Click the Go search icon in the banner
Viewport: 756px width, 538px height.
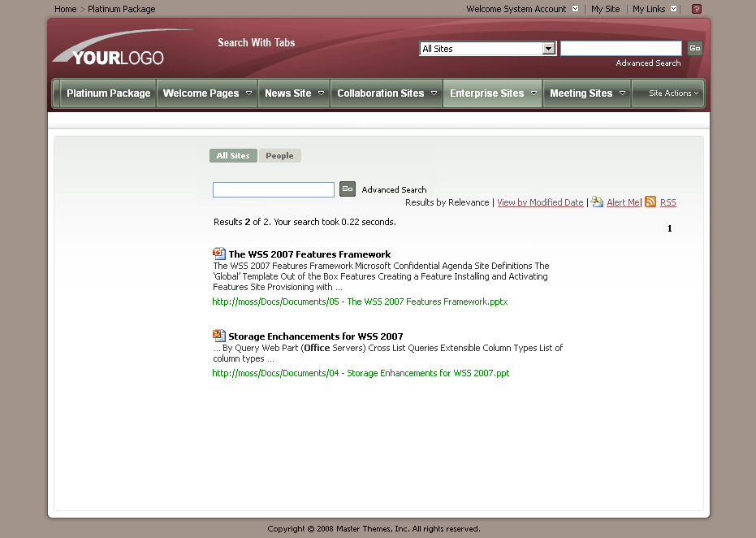tap(694, 48)
